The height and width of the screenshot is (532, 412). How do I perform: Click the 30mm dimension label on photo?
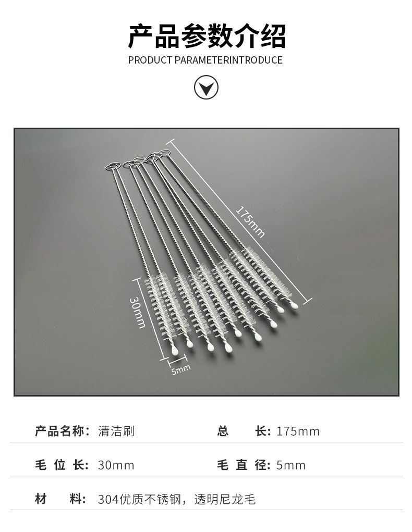tap(137, 312)
